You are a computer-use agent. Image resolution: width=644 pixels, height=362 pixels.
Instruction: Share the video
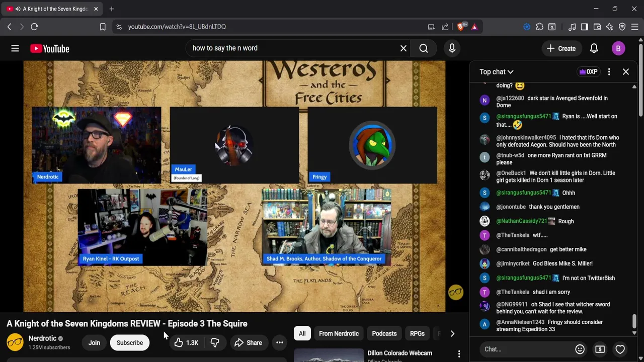[x=248, y=343]
